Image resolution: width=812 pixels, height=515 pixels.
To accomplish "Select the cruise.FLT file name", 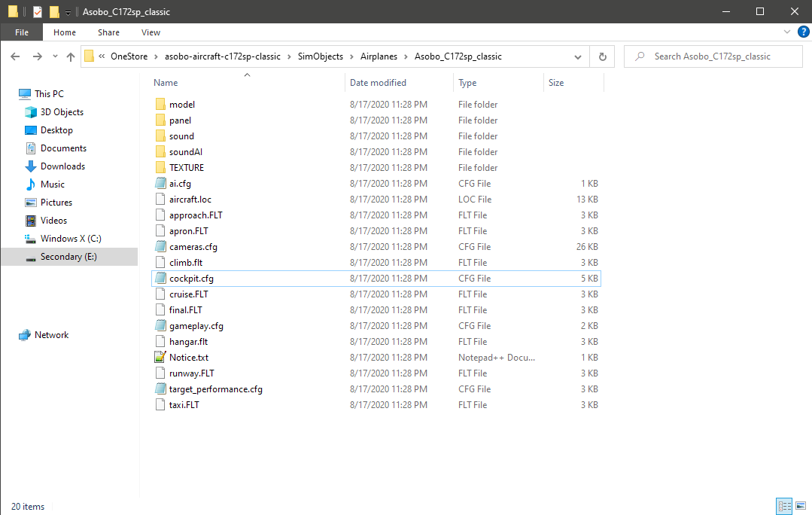I will coord(188,294).
